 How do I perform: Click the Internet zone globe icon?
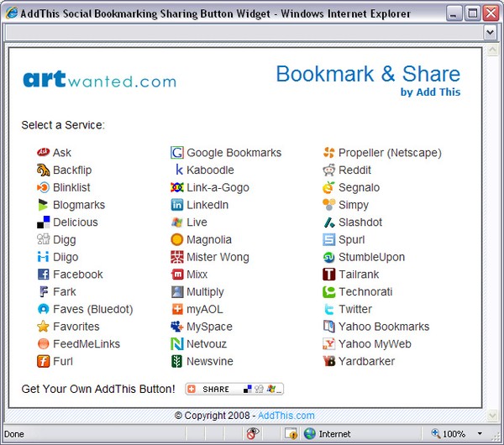tap(309, 433)
